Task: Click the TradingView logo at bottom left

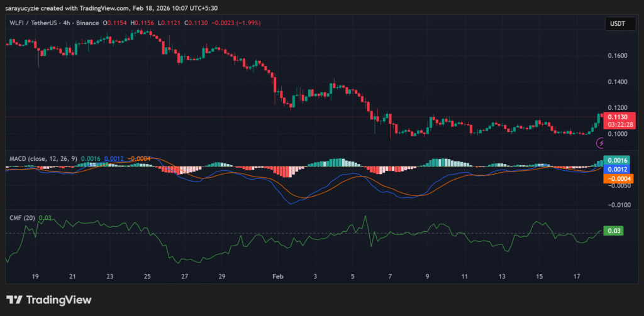Action: tap(49, 300)
